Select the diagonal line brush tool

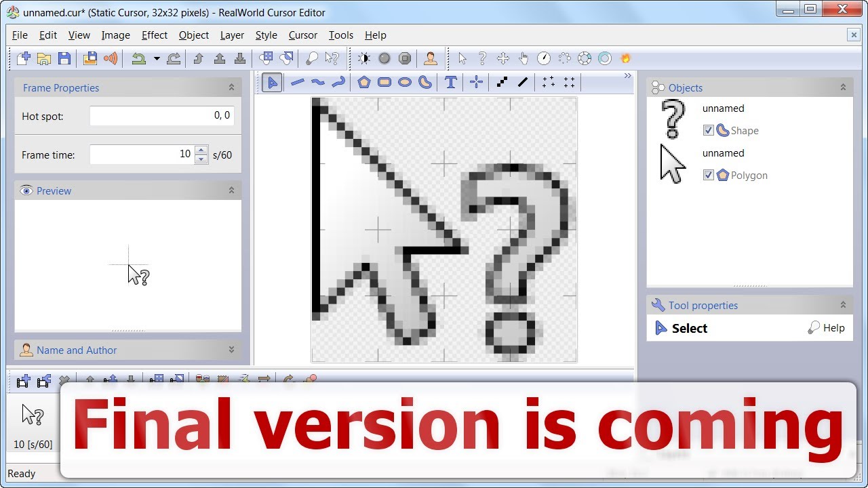tap(523, 83)
